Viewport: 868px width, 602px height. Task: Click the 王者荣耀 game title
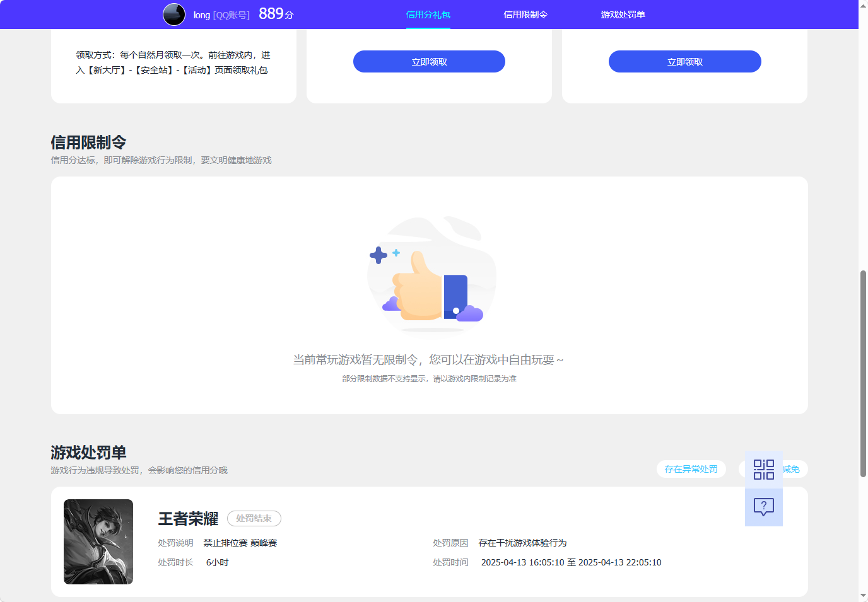[188, 519]
